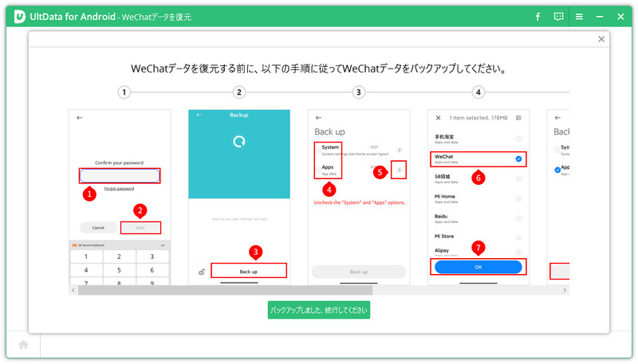Click the green backup-done continue button

pos(318,310)
